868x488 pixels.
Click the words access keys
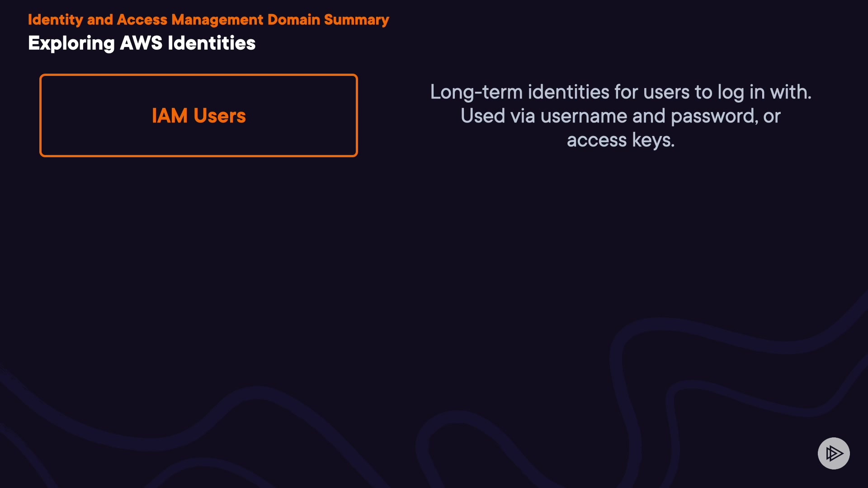point(620,140)
